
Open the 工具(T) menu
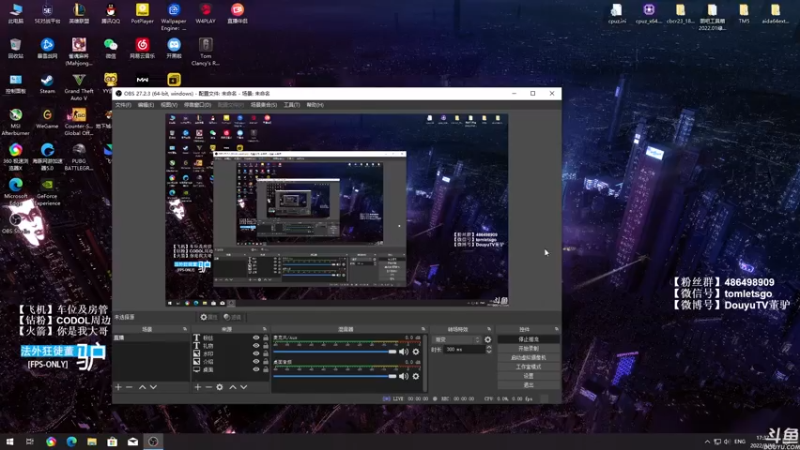click(292, 105)
